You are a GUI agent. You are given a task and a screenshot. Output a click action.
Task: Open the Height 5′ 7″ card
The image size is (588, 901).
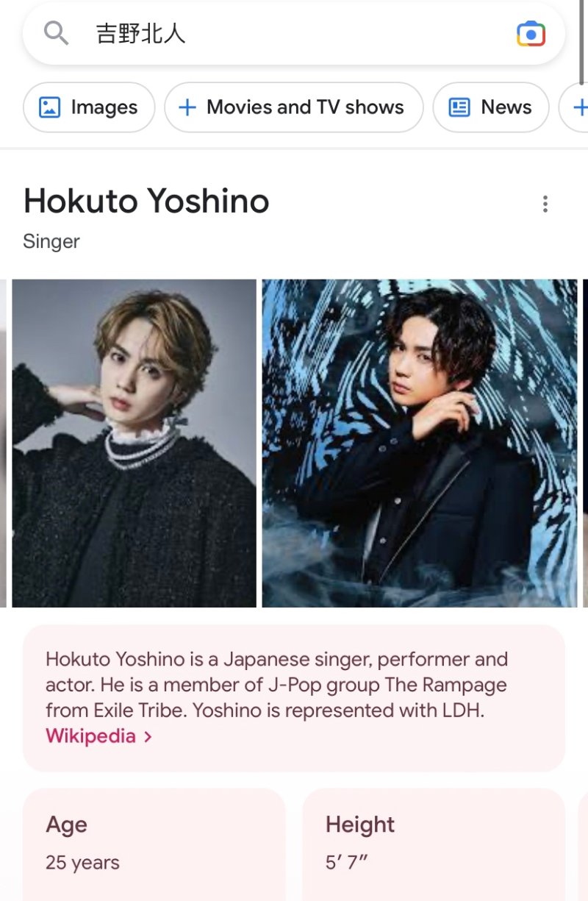(x=434, y=844)
